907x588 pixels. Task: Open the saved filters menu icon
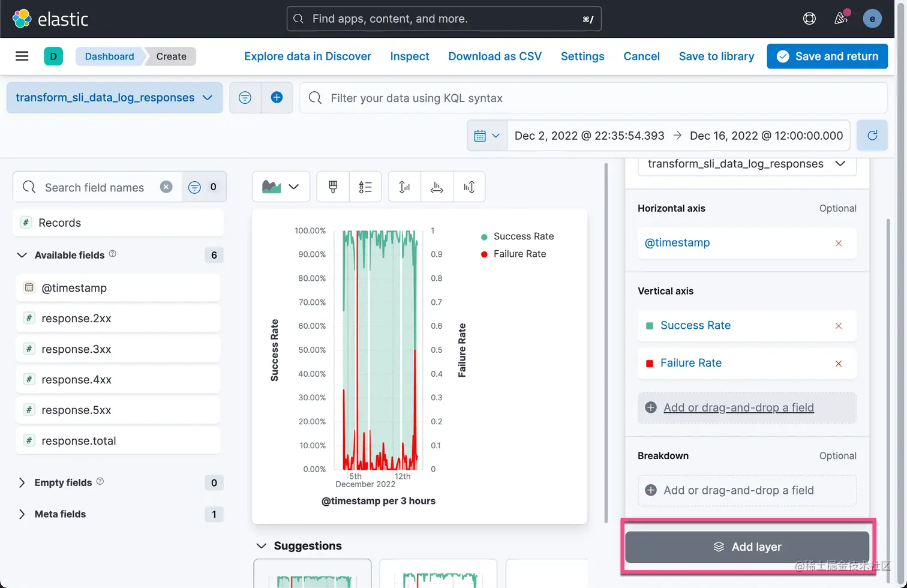tap(245, 98)
